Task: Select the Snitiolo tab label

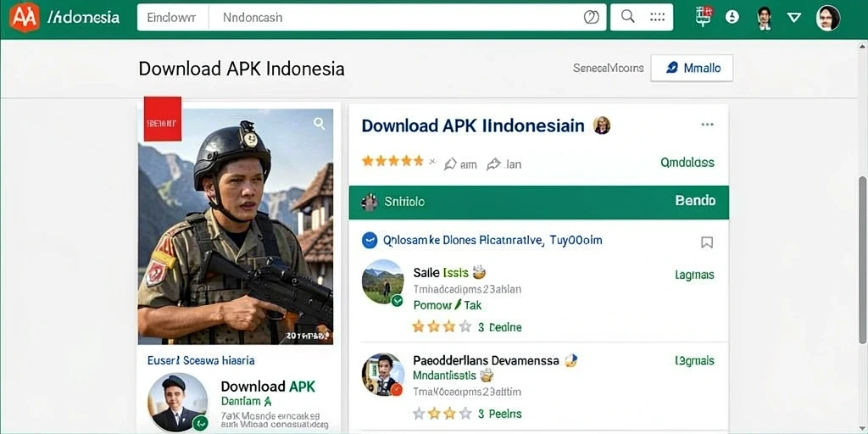Action: [404, 202]
